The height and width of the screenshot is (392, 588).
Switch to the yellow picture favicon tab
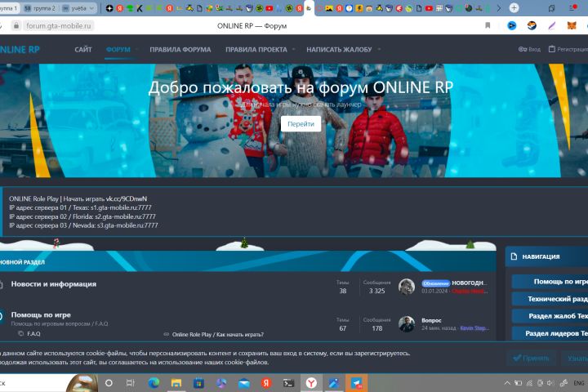329,8
